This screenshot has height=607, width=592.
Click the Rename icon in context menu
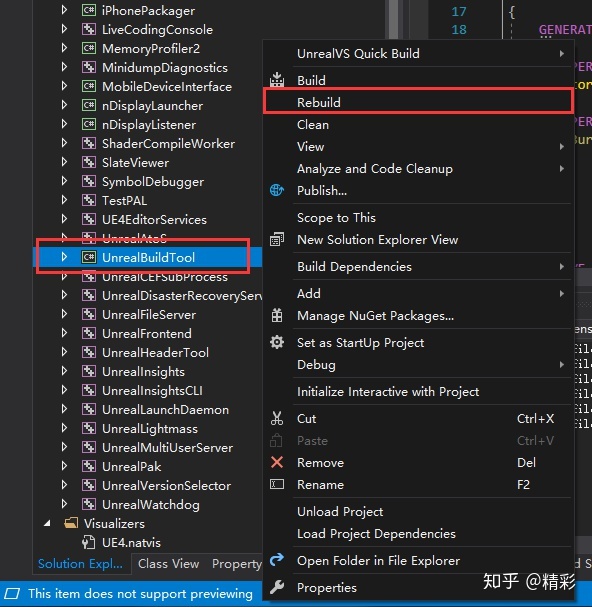pos(277,484)
